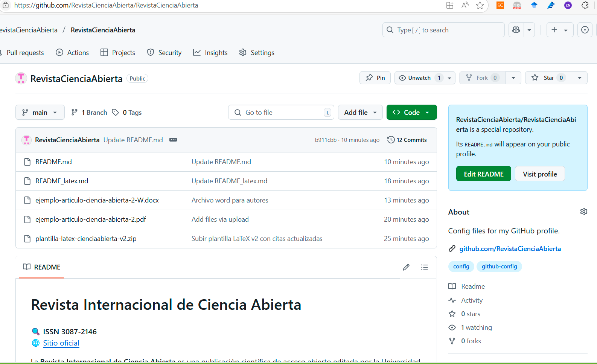Screen dimensions: 597x364
Task: Select the config topic tag
Action: click(x=461, y=266)
